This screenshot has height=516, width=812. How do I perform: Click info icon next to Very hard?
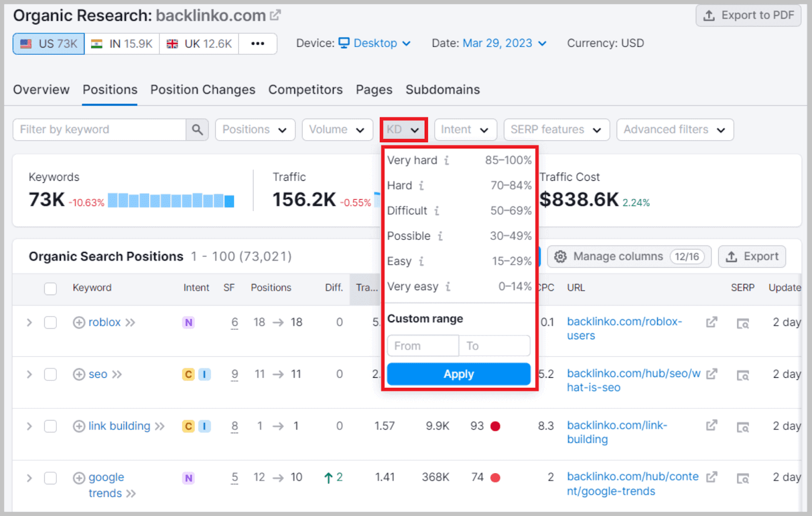click(x=447, y=160)
